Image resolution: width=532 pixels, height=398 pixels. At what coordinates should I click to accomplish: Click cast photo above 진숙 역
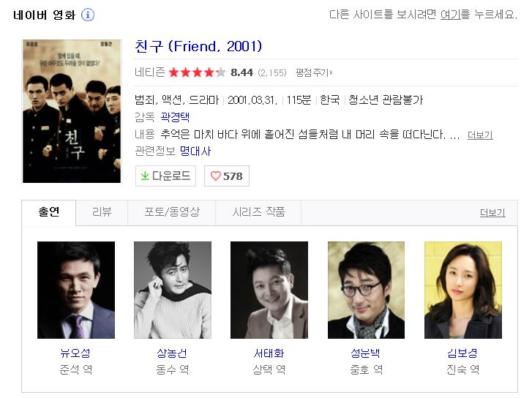[x=463, y=290]
